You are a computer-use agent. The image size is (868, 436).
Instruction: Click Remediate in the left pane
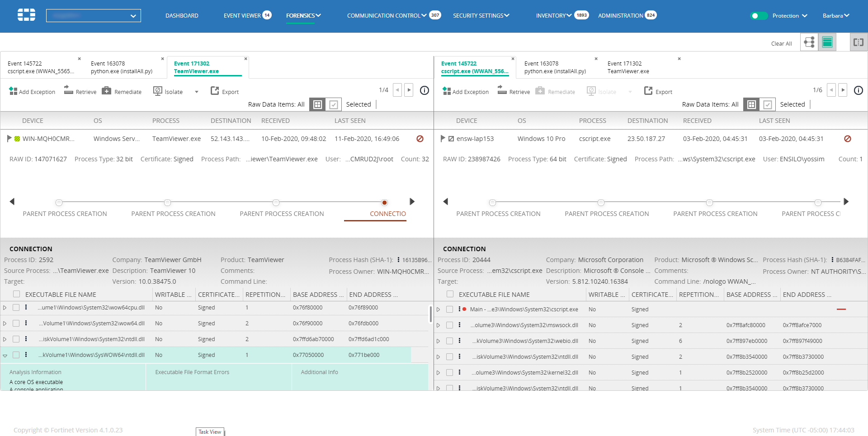pyautogui.click(x=122, y=91)
